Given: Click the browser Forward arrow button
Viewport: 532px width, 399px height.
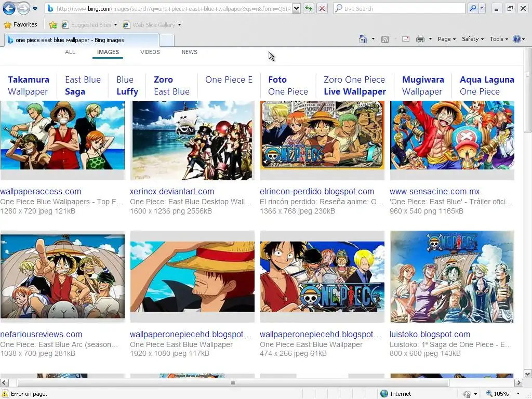Looking at the screenshot, I should click(x=23, y=8).
